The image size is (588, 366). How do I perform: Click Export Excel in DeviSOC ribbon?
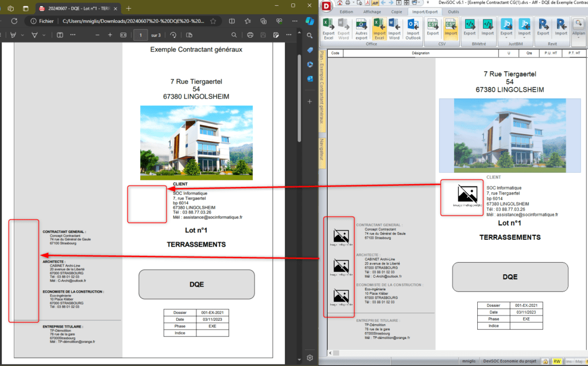(x=328, y=29)
